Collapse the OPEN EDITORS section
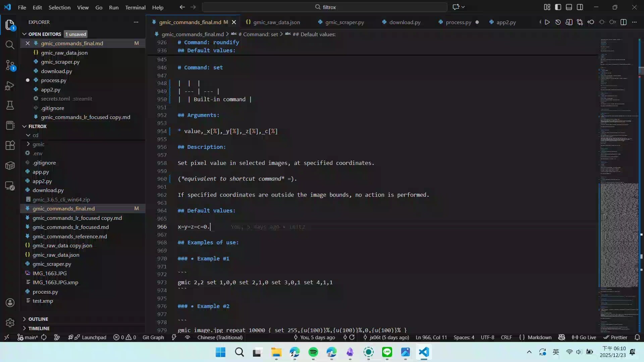Image resolution: width=644 pixels, height=362 pixels. [44, 34]
